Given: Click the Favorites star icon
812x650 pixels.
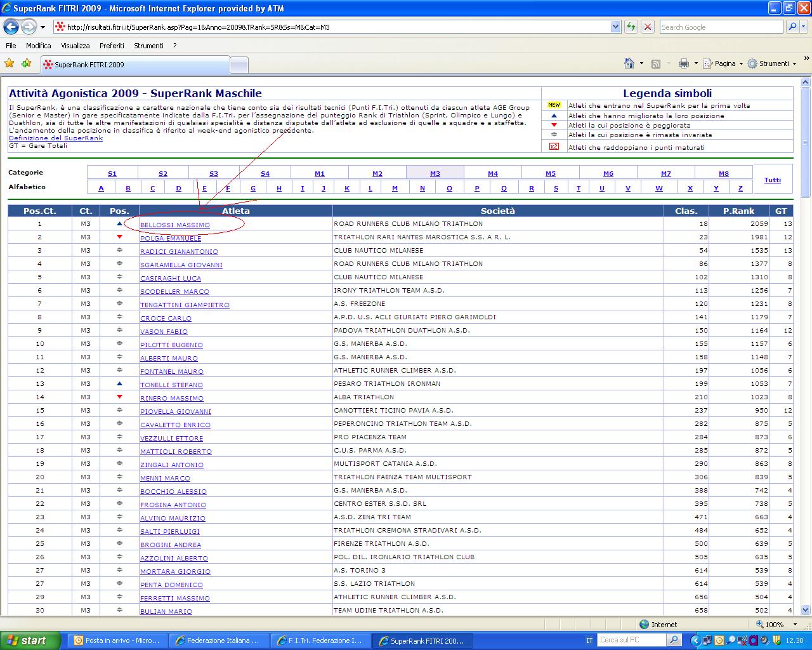Looking at the screenshot, I should tap(10, 63).
